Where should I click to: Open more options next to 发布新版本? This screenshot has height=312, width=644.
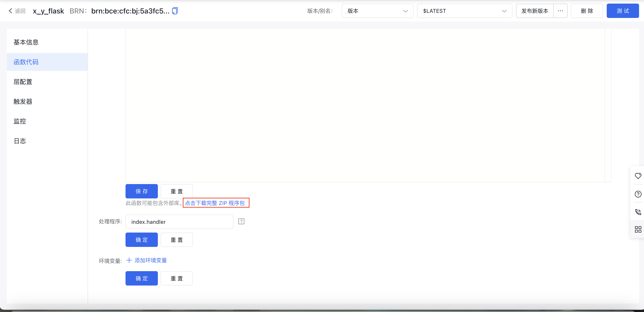coord(560,11)
